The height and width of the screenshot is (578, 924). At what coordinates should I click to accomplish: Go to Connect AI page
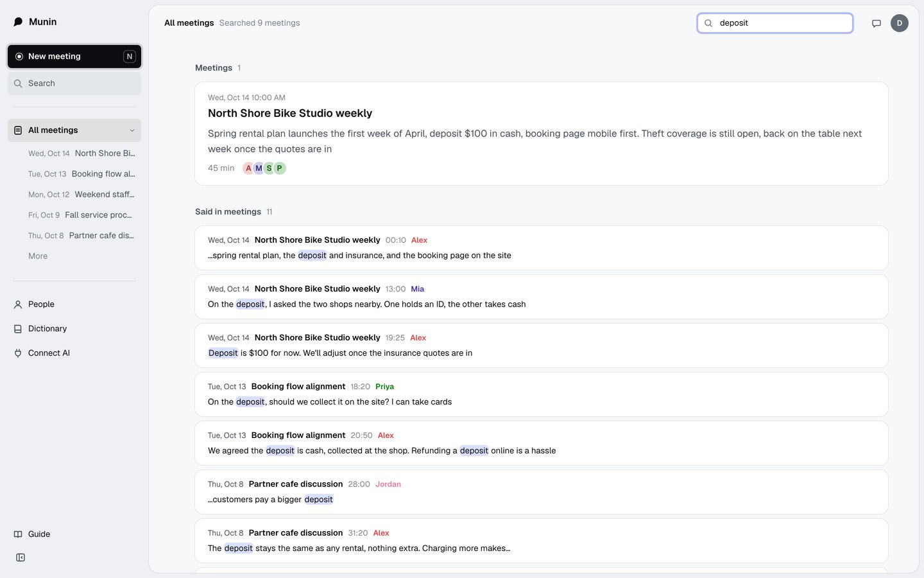click(x=74, y=353)
